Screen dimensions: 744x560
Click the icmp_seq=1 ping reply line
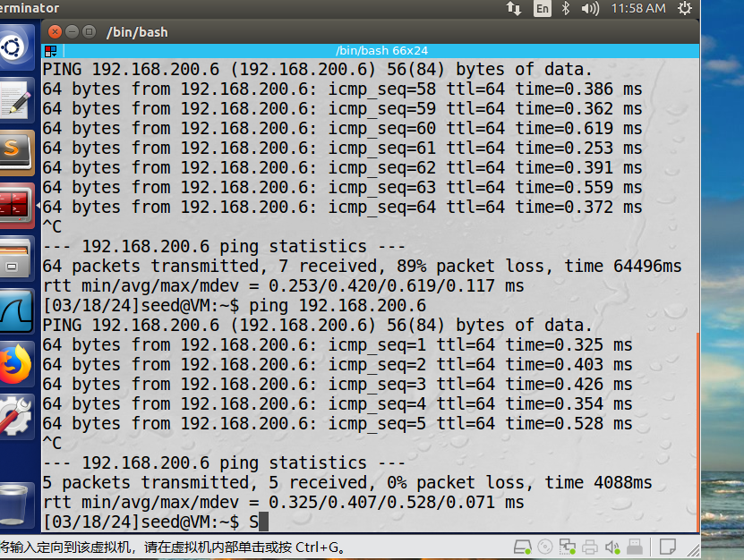click(338, 345)
